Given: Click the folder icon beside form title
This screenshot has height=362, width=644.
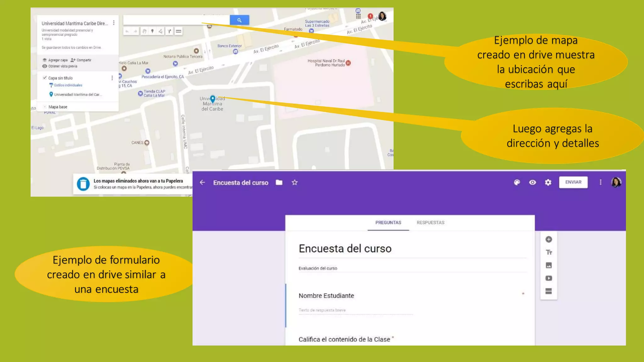Looking at the screenshot, I should (279, 182).
